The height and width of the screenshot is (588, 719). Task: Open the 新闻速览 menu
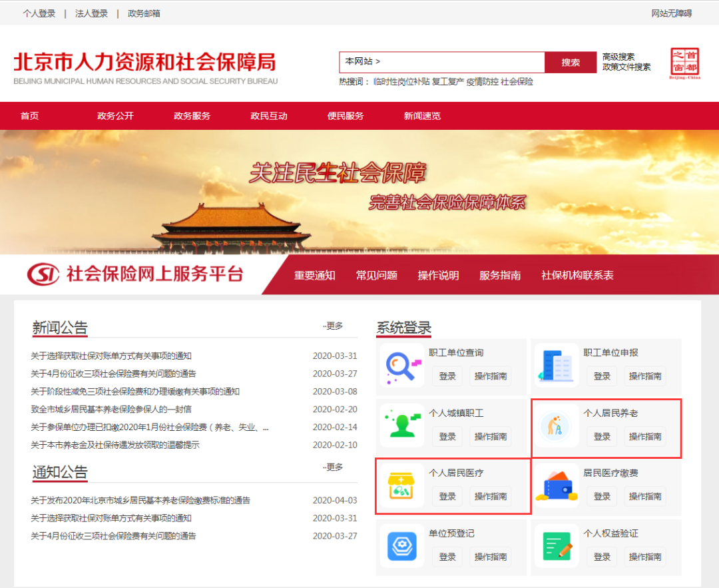[x=422, y=116]
